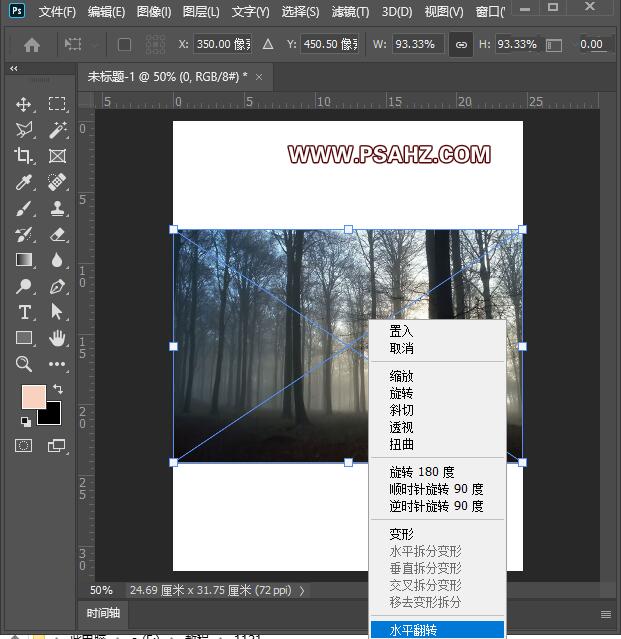Select the Rectangle shape tool
This screenshot has height=639, width=621.
(24, 338)
